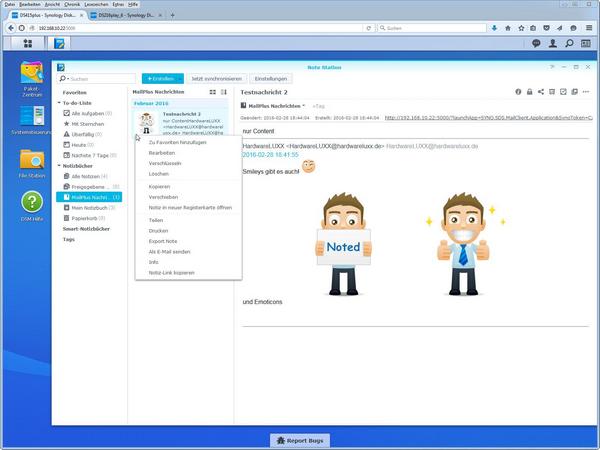Screen dimensions: 600x450
Task: Select Teilen in context menu
Action: (x=156, y=220)
